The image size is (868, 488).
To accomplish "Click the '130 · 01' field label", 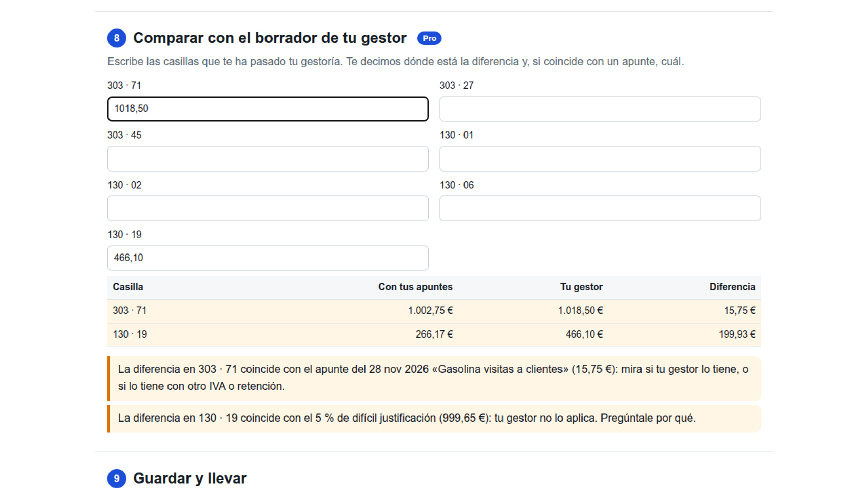I will [456, 135].
